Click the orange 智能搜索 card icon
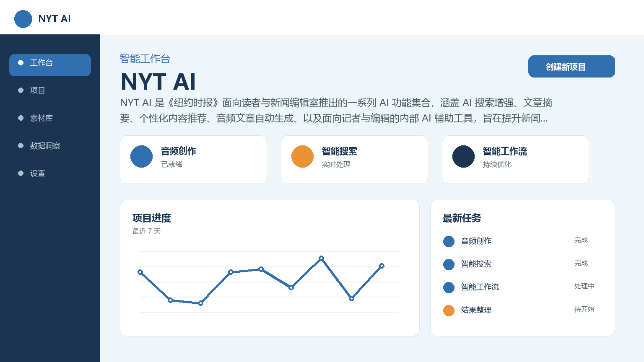 302,156
